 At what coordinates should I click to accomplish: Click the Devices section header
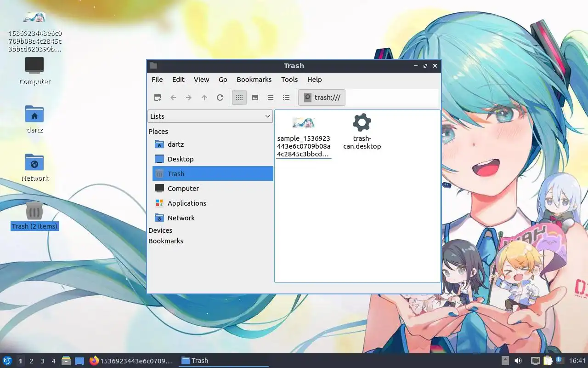pos(160,230)
